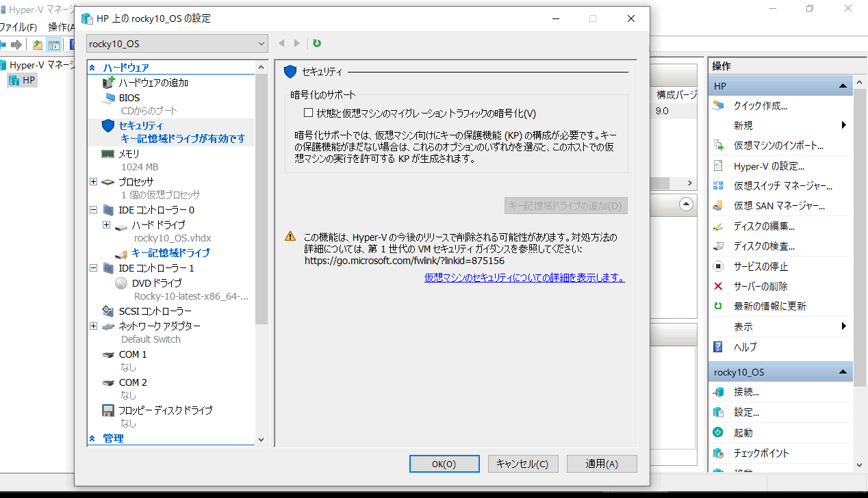The image size is (868, 498).
Task: Select the ネットワーク アダプター icon
Action: point(108,326)
